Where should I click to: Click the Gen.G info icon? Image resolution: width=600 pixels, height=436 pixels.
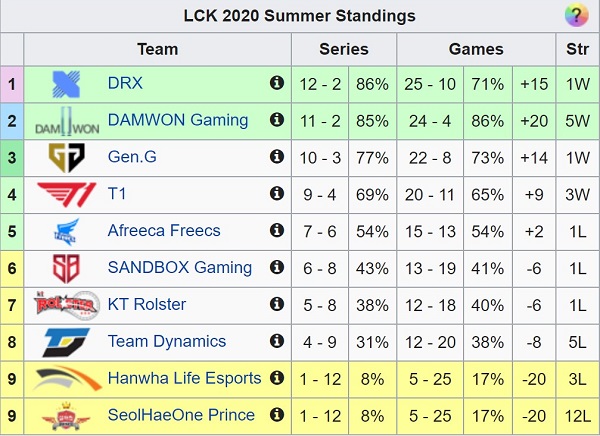pos(277,157)
